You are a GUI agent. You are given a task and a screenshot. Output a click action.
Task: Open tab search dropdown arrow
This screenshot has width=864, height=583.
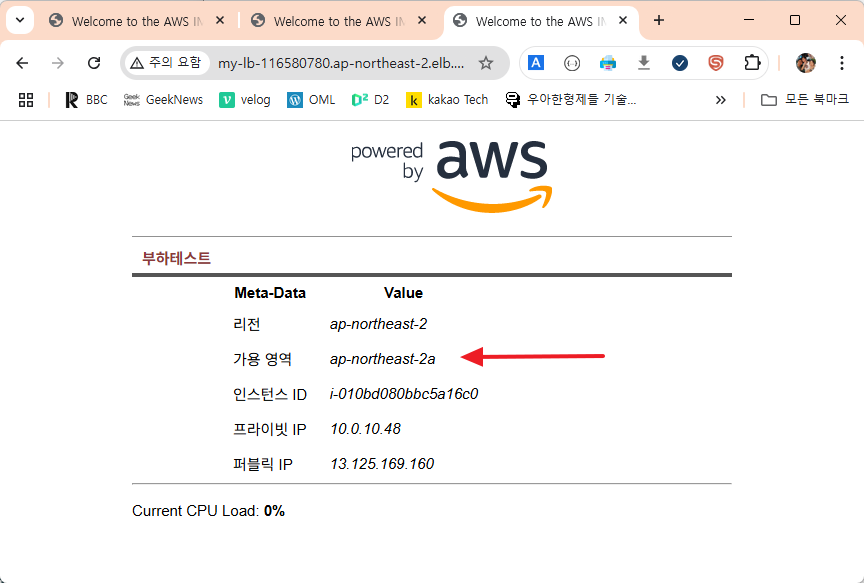pos(20,21)
